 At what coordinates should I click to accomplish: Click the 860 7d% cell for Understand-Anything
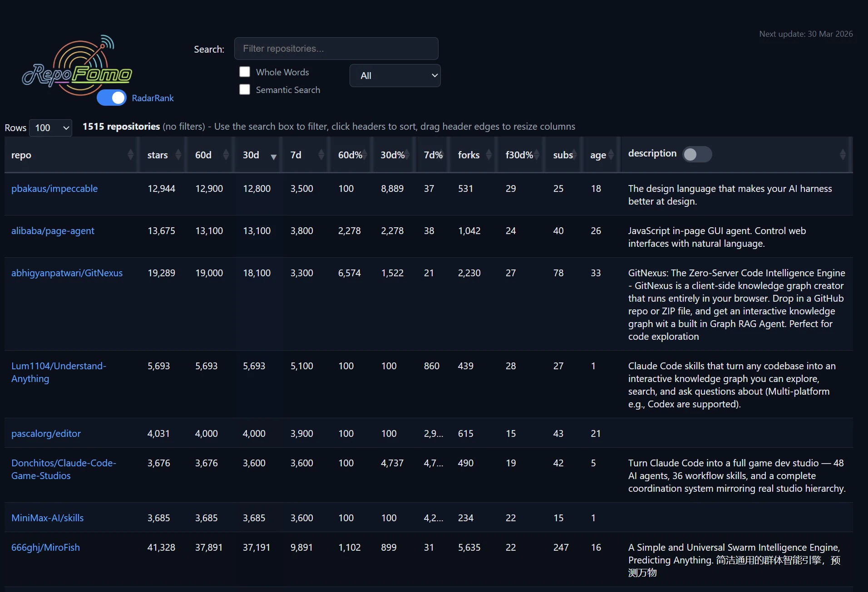tap(431, 366)
